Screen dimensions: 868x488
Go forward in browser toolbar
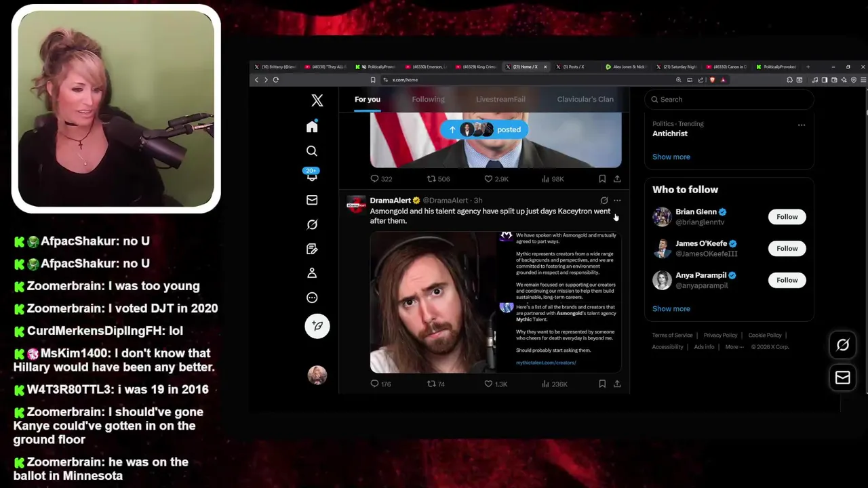266,80
